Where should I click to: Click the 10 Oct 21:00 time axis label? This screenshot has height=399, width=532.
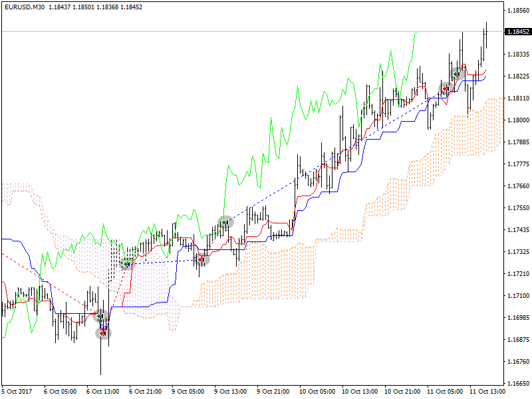click(404, 392)
